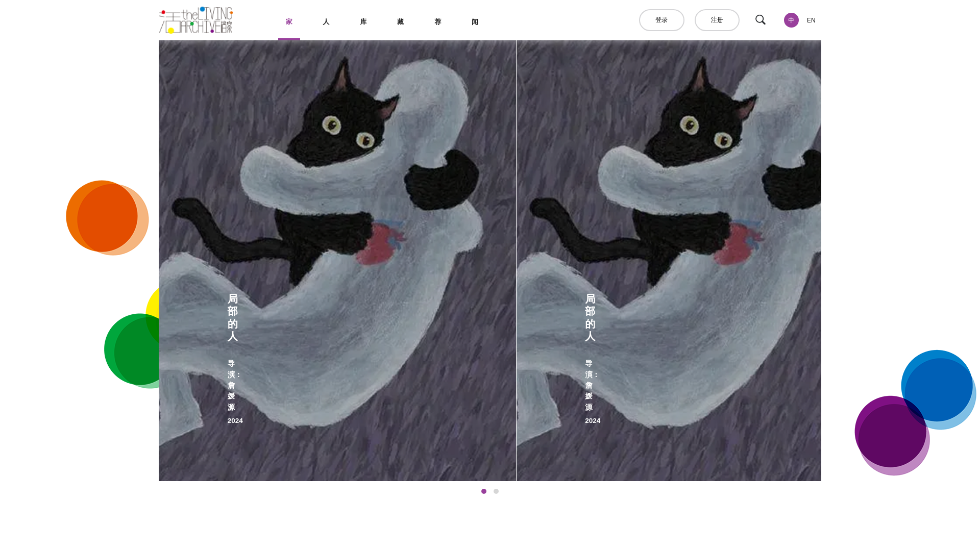Open the 荐 menu item
Image resolution: width=980 pixels, height=551 pixels.
438,22
